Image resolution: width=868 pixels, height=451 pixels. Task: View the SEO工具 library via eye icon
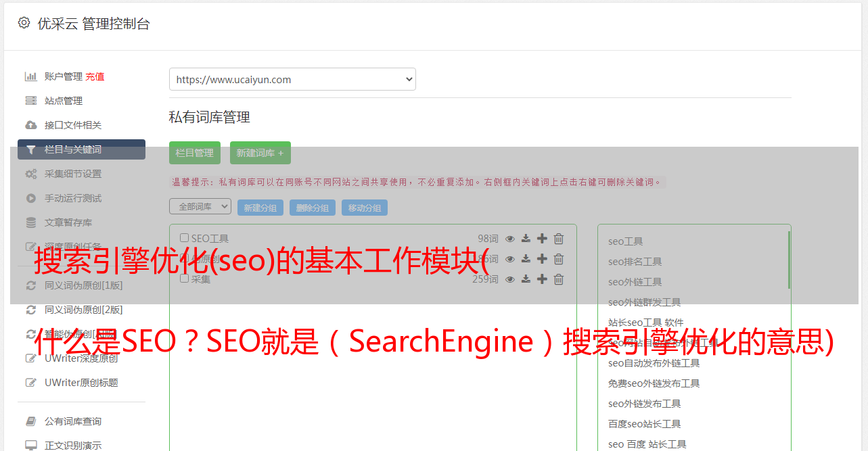[510, 239]
